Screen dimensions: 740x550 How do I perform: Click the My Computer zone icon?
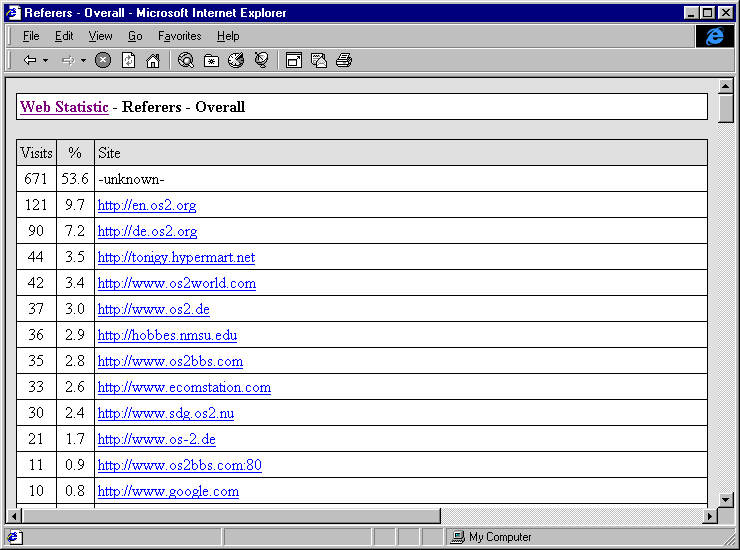(457, 537)
